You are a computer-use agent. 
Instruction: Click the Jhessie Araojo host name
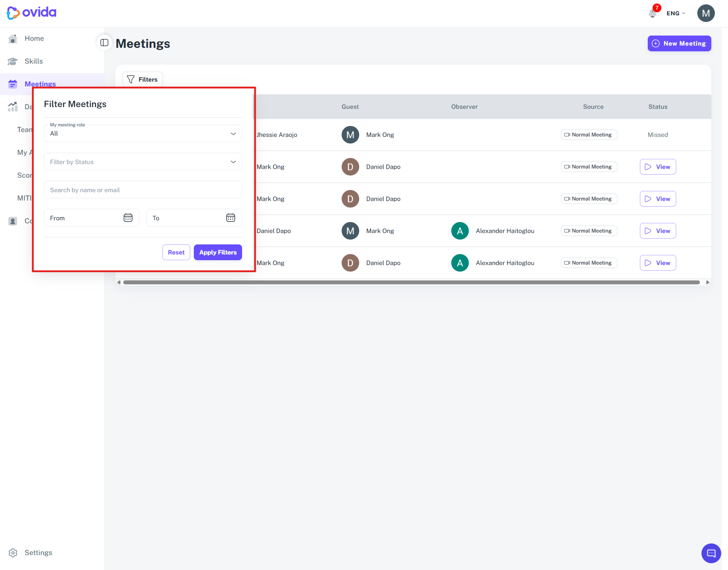tap(277, 135)
